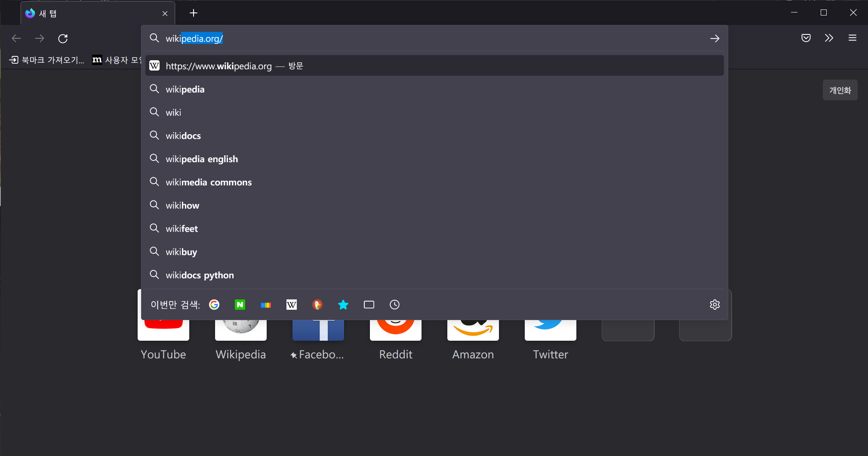868x456 pixels.
Task: Click the address bar input field
Action: point(434,38)
